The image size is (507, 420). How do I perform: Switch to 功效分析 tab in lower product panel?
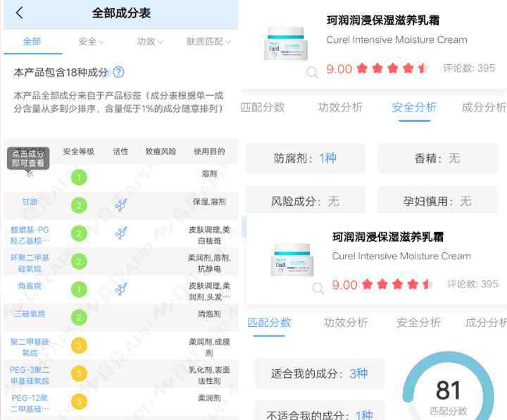(346, 323)
